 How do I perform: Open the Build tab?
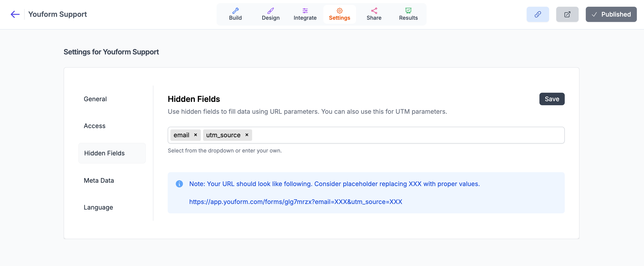tap(235, 14)
